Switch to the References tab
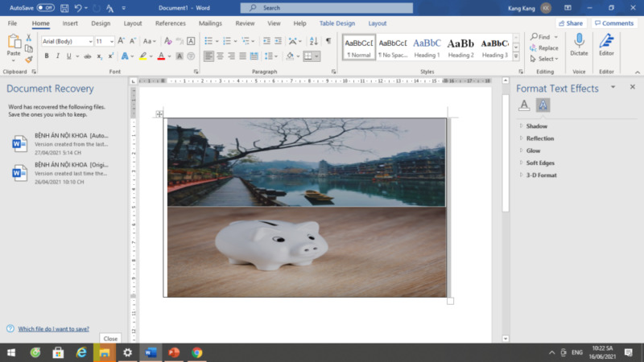Screen dimensions: 644x362 pos(171,23)
